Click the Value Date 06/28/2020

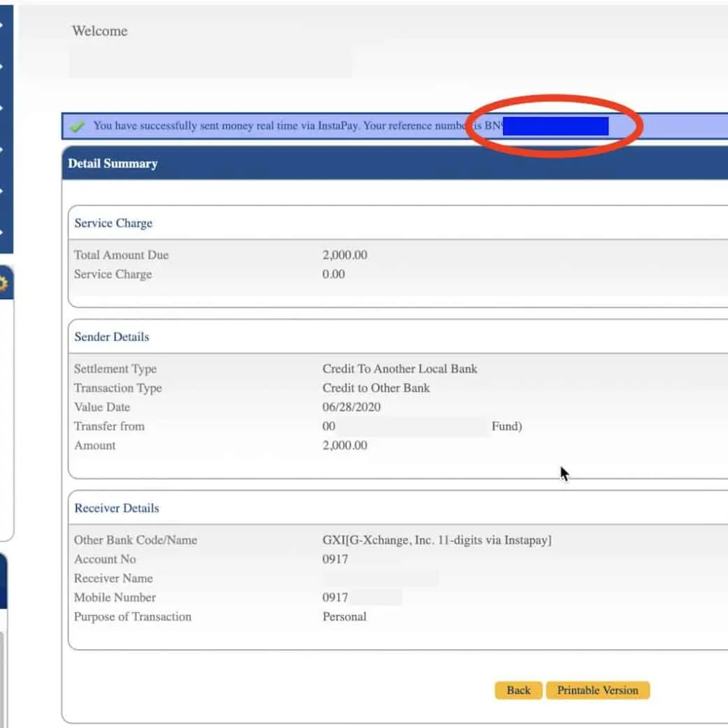pyautogui.click(x=351, y=407)
